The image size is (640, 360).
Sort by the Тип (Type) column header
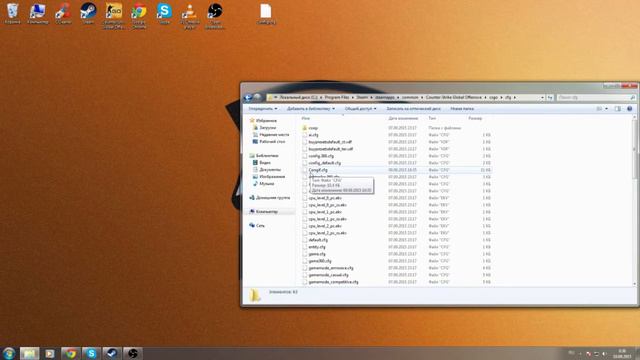pos(432,118)
